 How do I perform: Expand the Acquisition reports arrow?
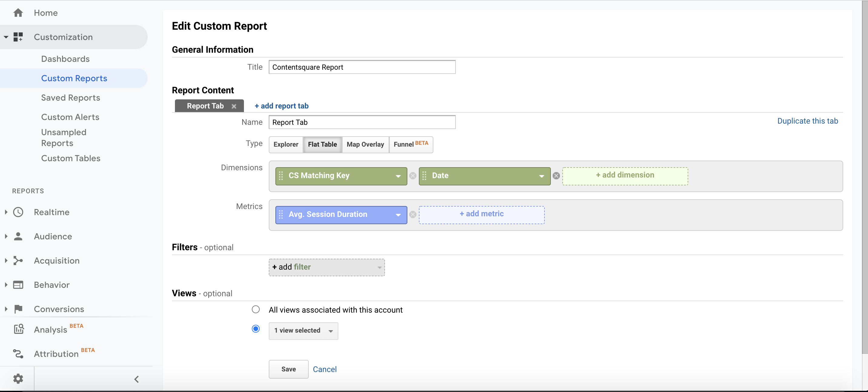tap(6, 261)
